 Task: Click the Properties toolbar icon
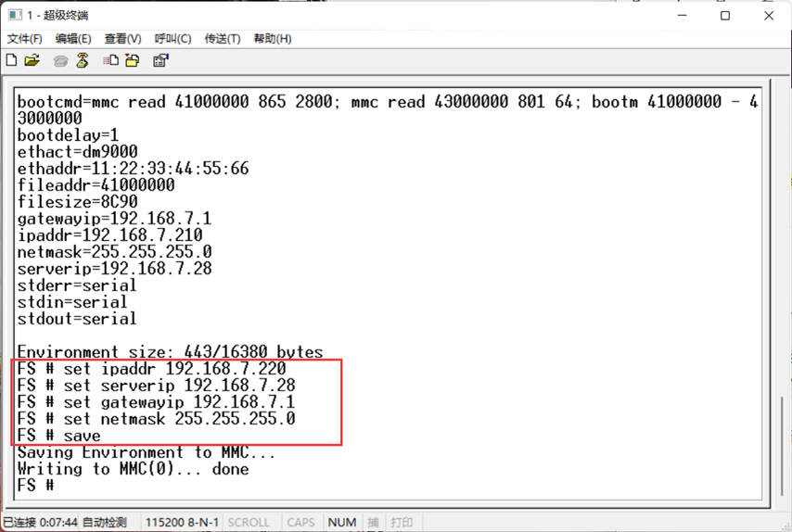(160, 60)
